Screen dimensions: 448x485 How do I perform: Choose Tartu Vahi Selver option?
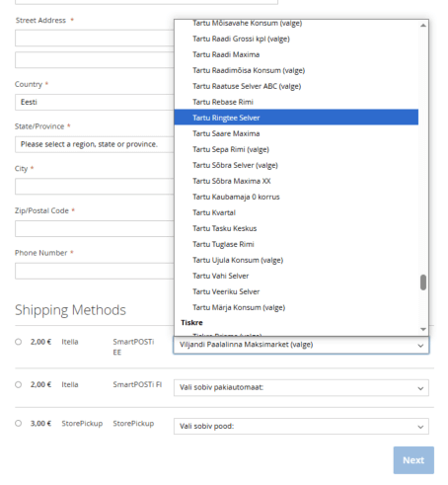(x=296, y=276)
